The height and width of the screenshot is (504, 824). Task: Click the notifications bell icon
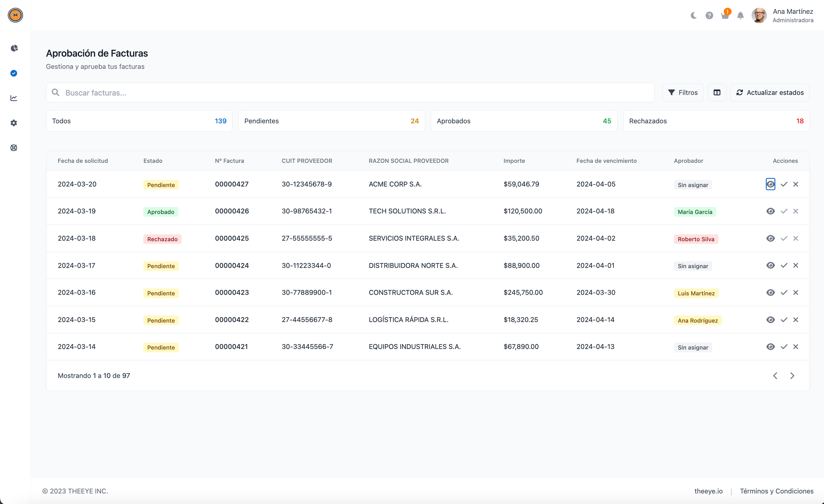pyautogui.click(x=740, y=16)
